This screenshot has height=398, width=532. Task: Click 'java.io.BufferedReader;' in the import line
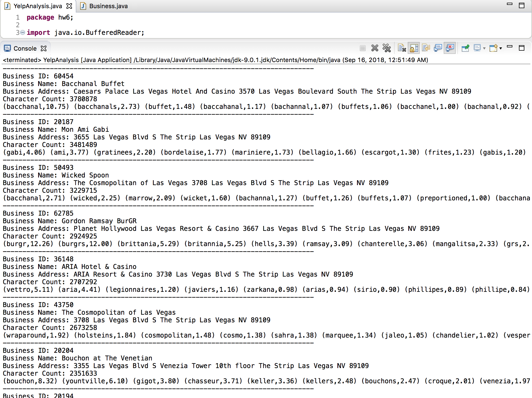(x=99, y=33)
